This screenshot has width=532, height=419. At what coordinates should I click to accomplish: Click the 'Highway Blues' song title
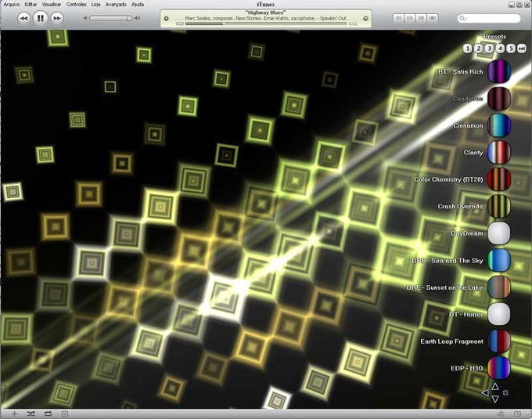click(266, 13)
